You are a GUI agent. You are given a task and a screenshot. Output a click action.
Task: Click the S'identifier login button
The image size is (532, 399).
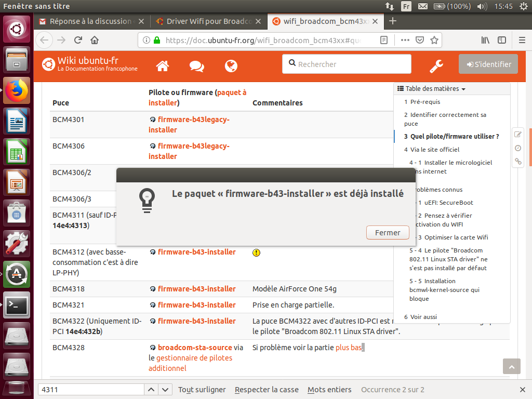pyautogui.click(x=488, y=64)
